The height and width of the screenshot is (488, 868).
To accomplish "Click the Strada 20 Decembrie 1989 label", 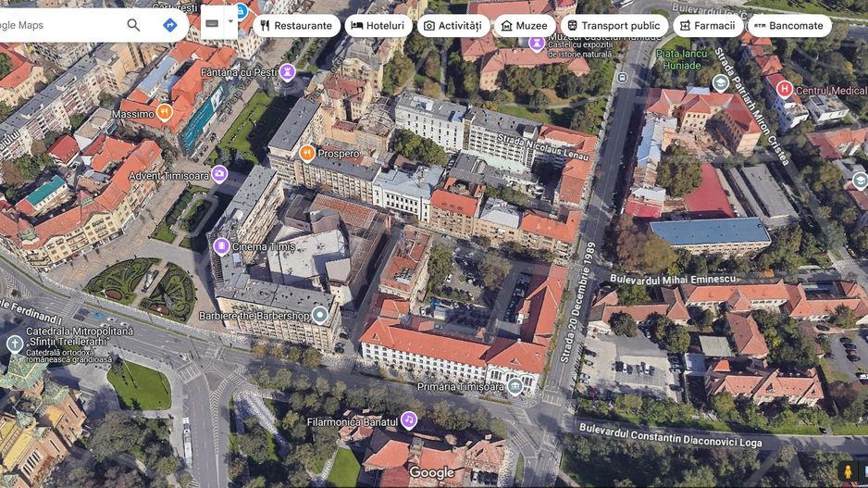I will [578, 303].
